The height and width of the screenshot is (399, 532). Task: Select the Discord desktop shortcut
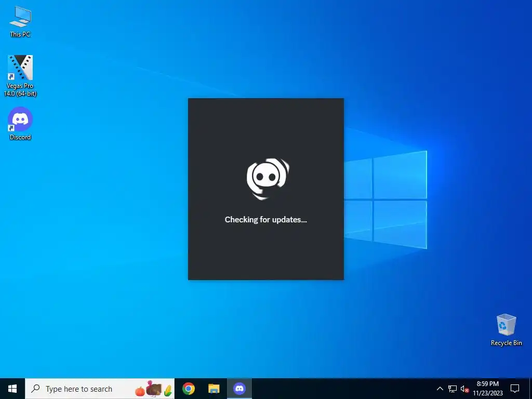(20, 123)
